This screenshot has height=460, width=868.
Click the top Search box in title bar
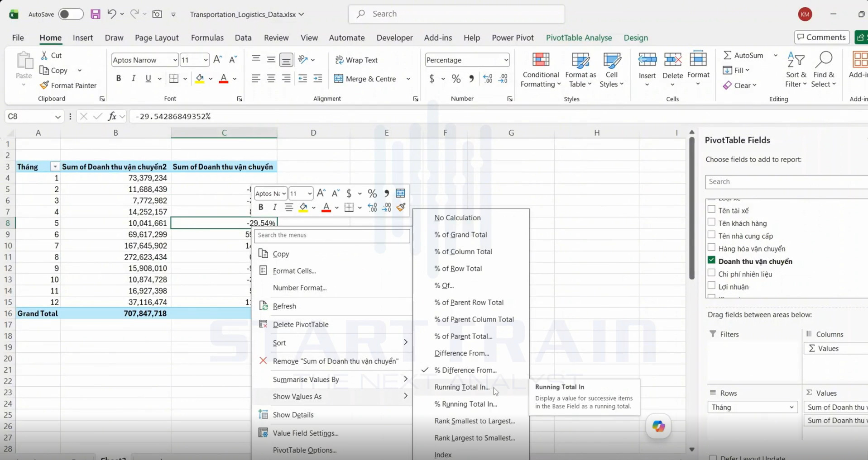(x=456, y=14)
